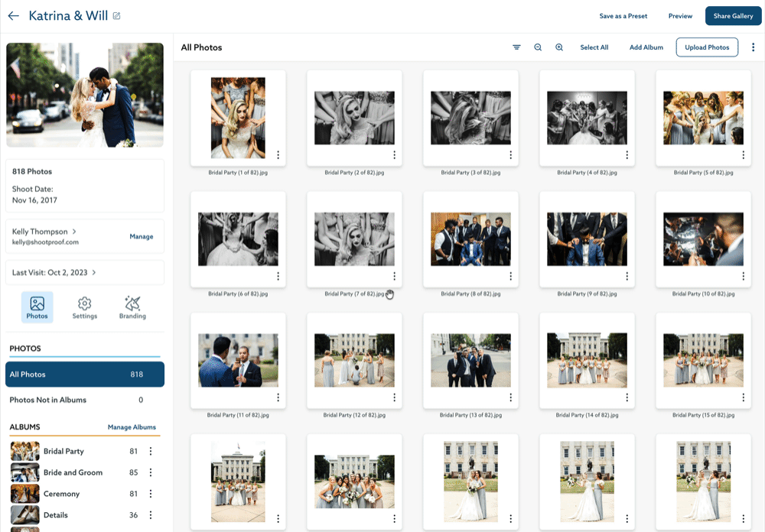Expand Last Visit: Oct 2, 2023 details

tap(93, 272)
